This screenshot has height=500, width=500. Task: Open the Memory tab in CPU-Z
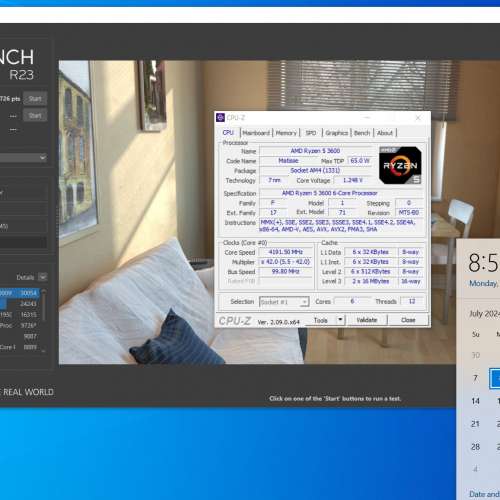pyautogui.click(x=286, y=133)
